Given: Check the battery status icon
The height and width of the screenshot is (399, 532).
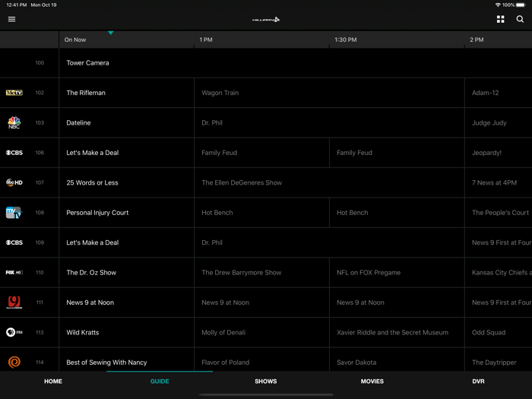Looking at the screenshot, I should point(521,5).
